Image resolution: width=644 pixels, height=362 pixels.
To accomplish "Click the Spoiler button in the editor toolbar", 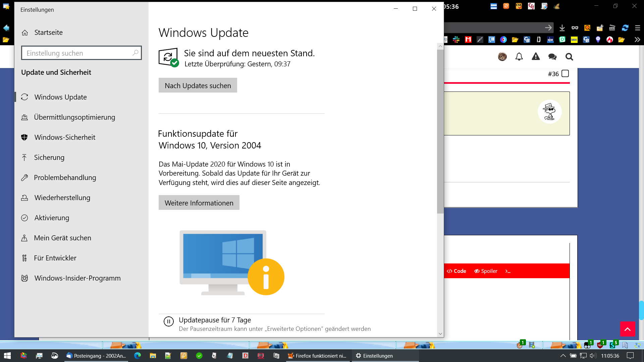I will coord(486,271).
